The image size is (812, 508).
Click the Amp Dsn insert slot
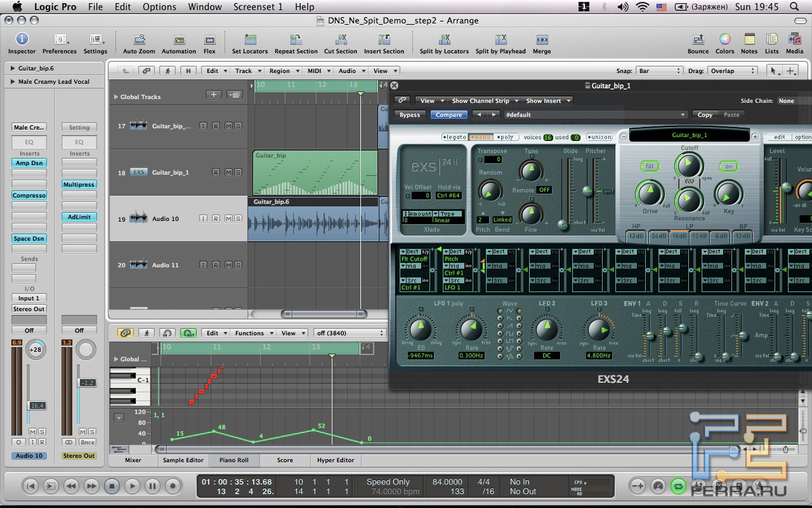point(29,163)
